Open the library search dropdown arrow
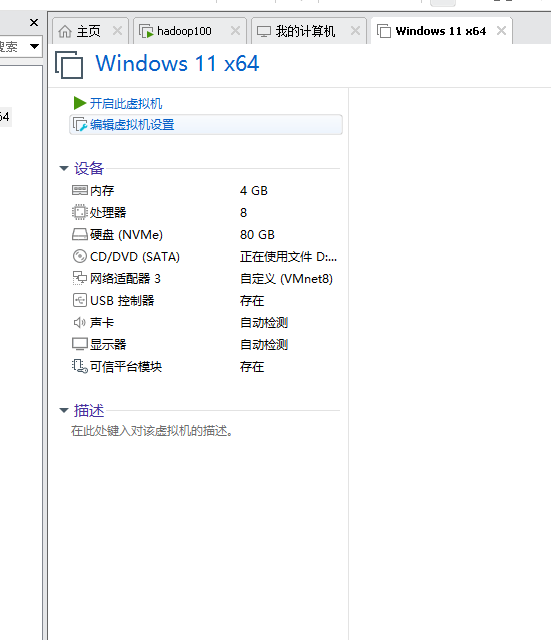The image size is (551, 640). (x=34, y=46)
